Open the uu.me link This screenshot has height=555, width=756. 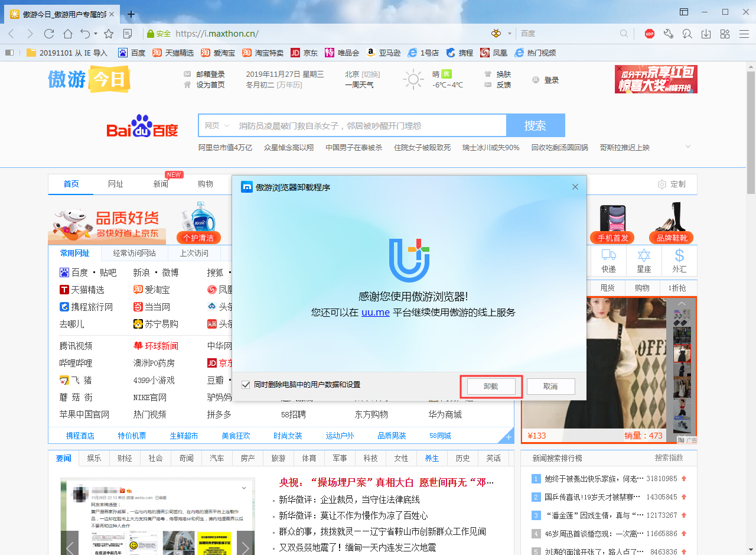pyautogui.click(x=376, y=312)
